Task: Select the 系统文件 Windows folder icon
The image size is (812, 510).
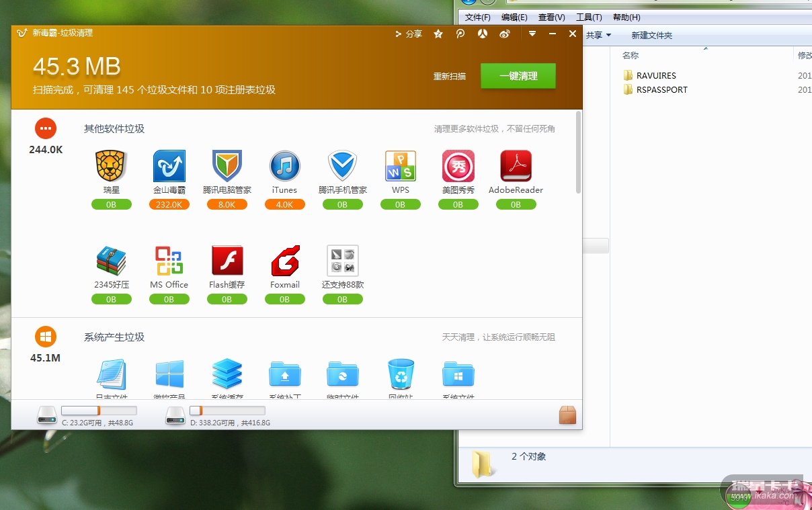Action: click(458, 374)
